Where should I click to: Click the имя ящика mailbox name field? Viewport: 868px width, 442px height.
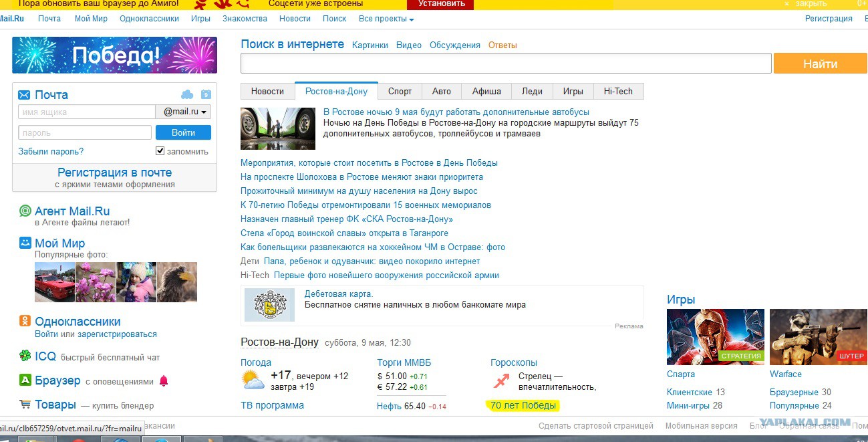point(87,112)
